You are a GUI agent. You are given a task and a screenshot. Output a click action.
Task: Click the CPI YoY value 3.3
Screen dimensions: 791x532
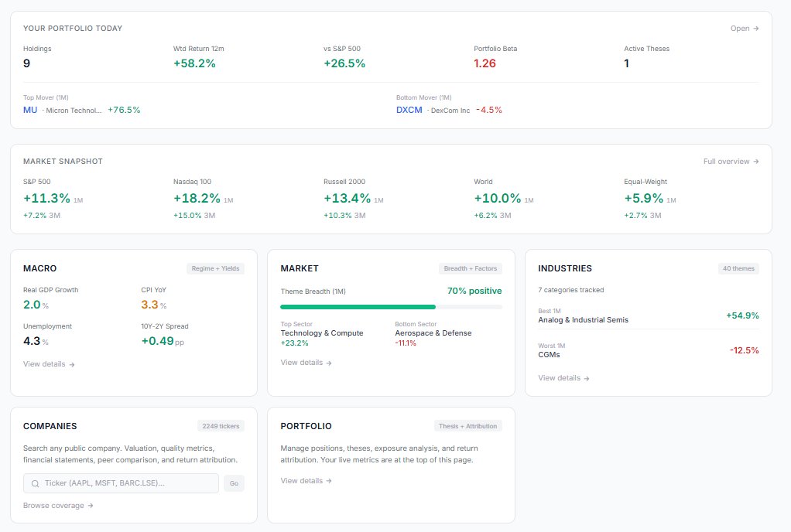coord(149,305)
